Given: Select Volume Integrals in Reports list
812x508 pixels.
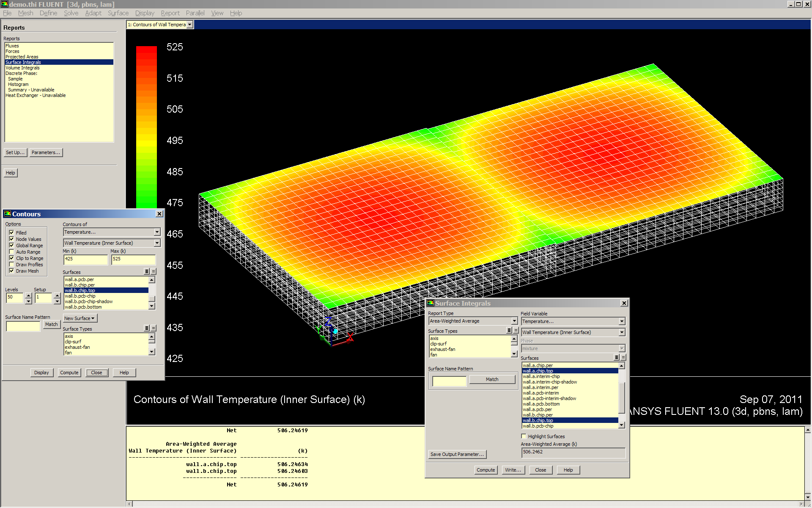Looking at the screenshot, I should (22, 68).
